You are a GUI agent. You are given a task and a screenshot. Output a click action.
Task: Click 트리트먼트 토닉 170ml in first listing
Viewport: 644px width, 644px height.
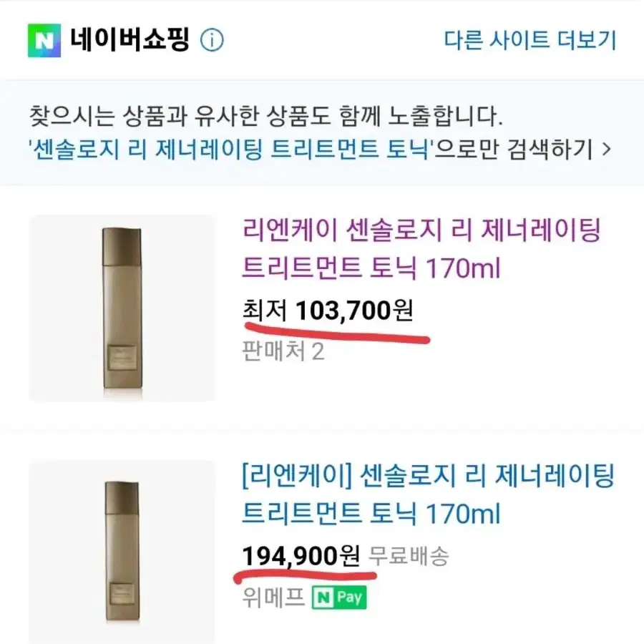[x=371, y=268]
